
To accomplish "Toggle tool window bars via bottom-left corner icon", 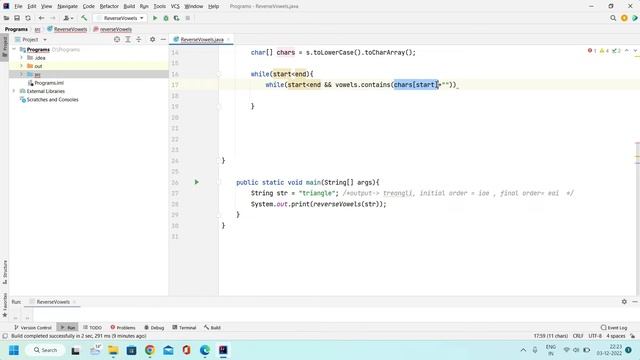I will click(5, 336).
